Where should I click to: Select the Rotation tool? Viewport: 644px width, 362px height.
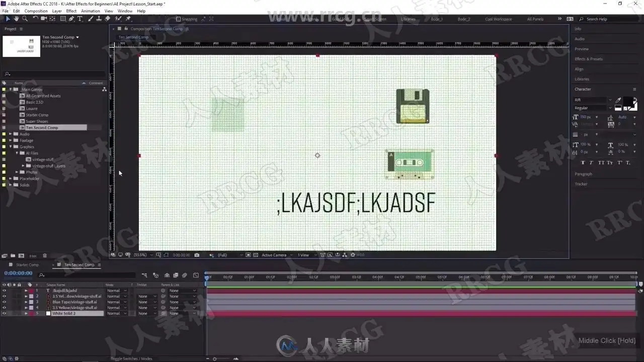35,19
